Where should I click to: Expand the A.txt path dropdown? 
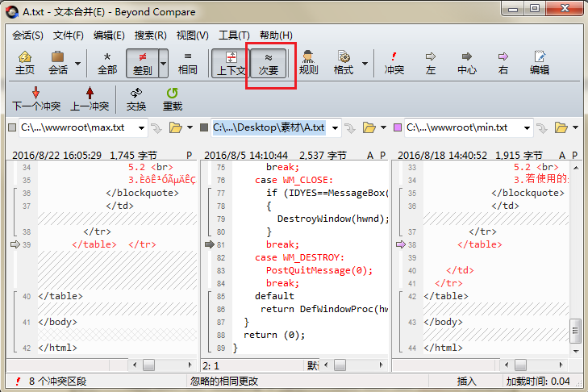(335, 128)
